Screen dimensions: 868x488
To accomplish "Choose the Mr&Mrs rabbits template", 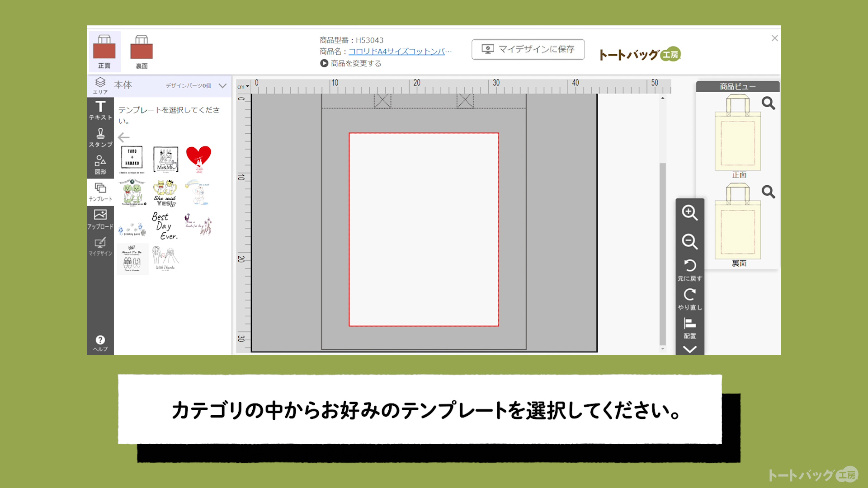I will 165,160.
